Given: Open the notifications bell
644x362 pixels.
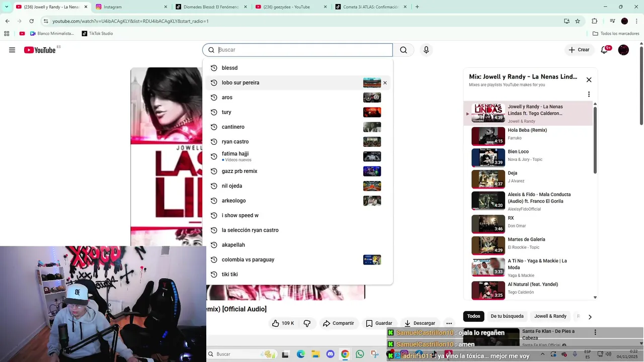Looking at the screenshot, I should pos(605,50).
